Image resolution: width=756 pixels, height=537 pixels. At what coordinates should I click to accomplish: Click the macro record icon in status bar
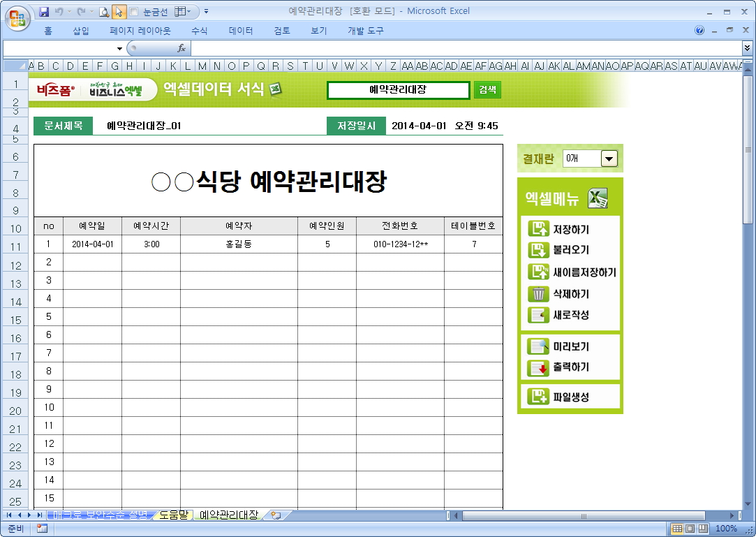(42, 529)
